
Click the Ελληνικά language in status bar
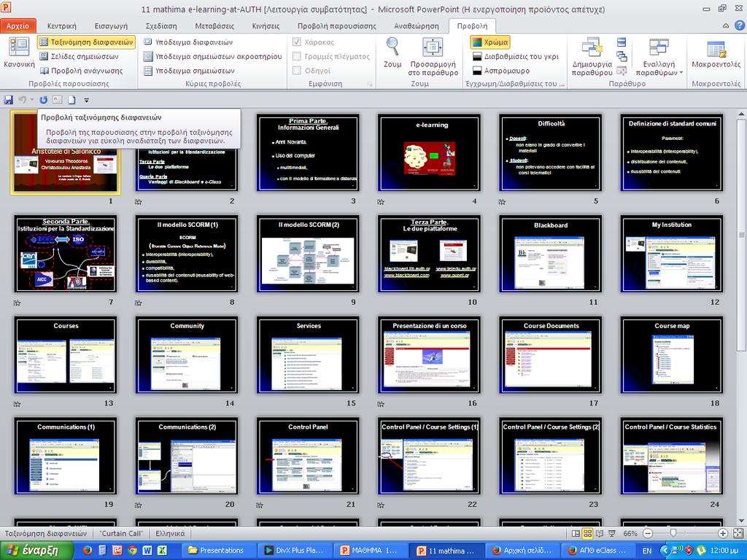click(x=170, y=533)
